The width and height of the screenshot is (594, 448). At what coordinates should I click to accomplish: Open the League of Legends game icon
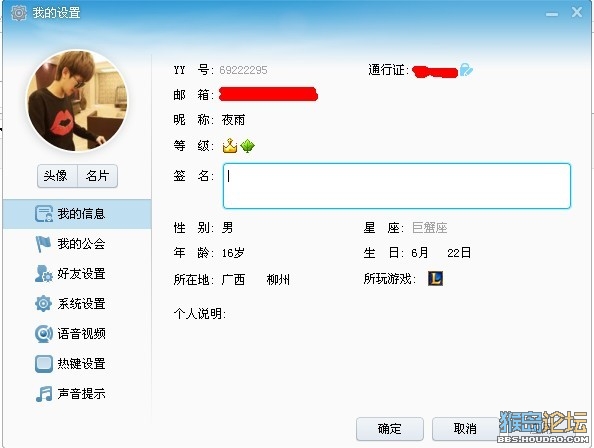435,279
